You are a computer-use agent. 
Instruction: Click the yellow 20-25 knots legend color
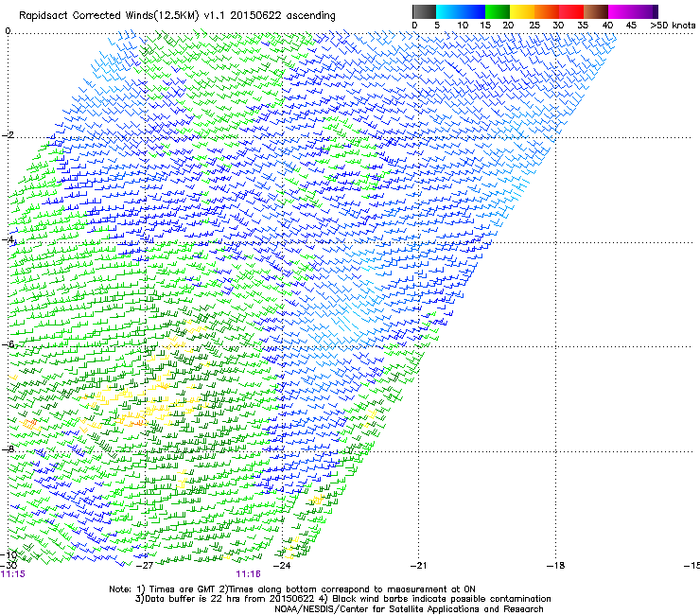pos(522,11)
